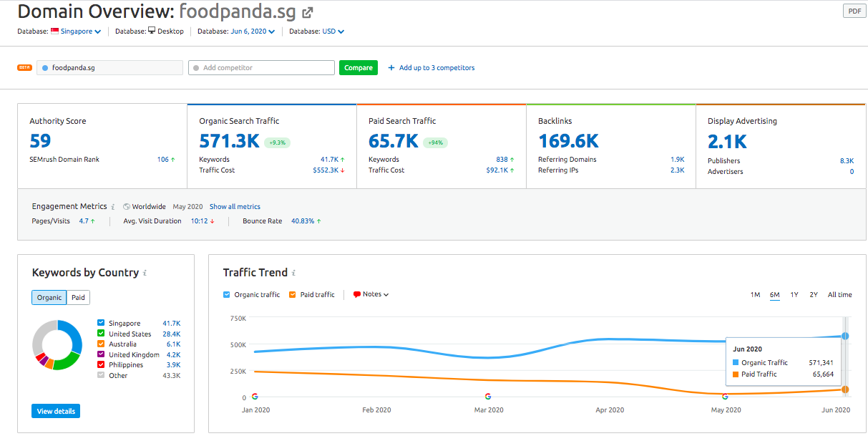Open the Jun 6, 2020 date dropdown

(x=253, y=32)
